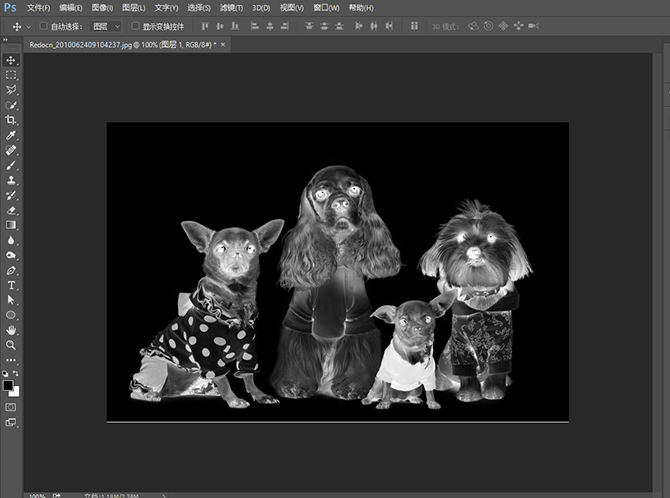Open the 图层(L) menu

(134, 8)
